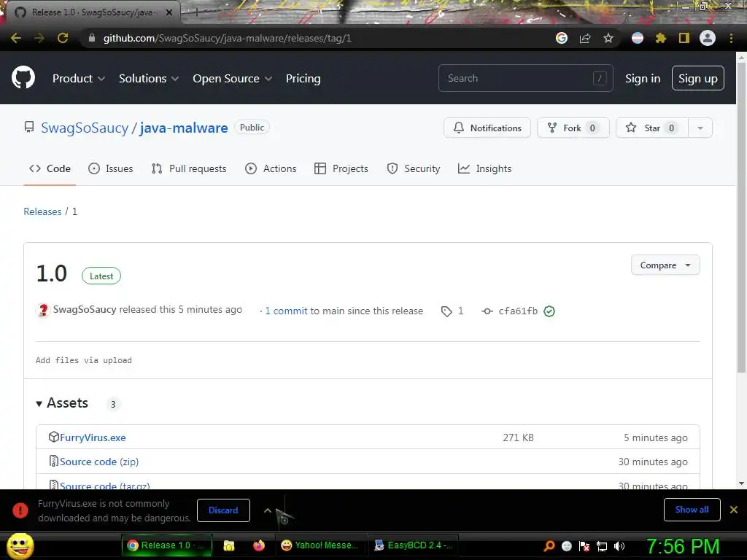Open the commit cfa61fb link
This screenshot has width=747, height=560.
coord(518,311)
